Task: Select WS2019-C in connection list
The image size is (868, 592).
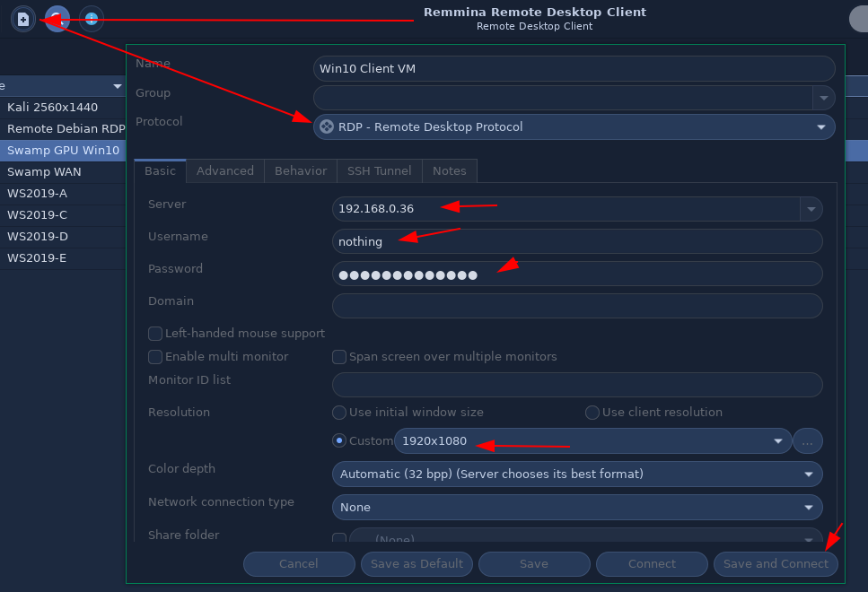Action: pyautogui.click(x=63, y=215)
